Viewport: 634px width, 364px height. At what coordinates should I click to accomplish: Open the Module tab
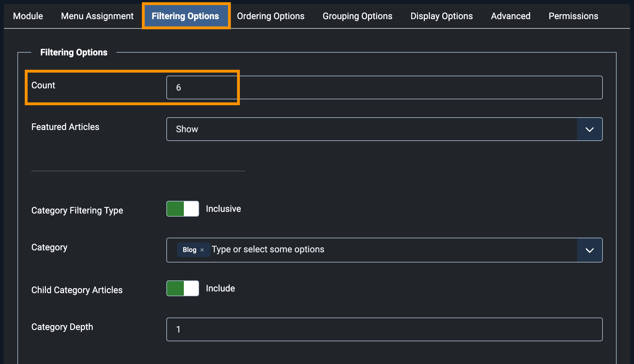(x=28, y=16)
